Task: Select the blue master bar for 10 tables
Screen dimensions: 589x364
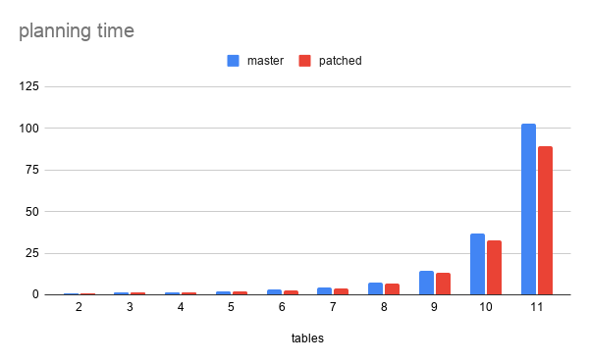Action: 477,264
